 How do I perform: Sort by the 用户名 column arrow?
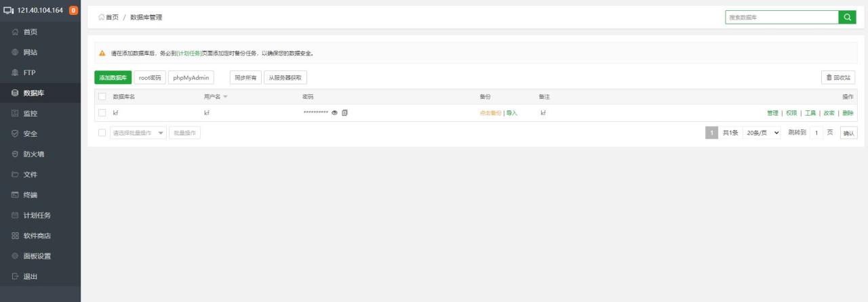[225, 97]
